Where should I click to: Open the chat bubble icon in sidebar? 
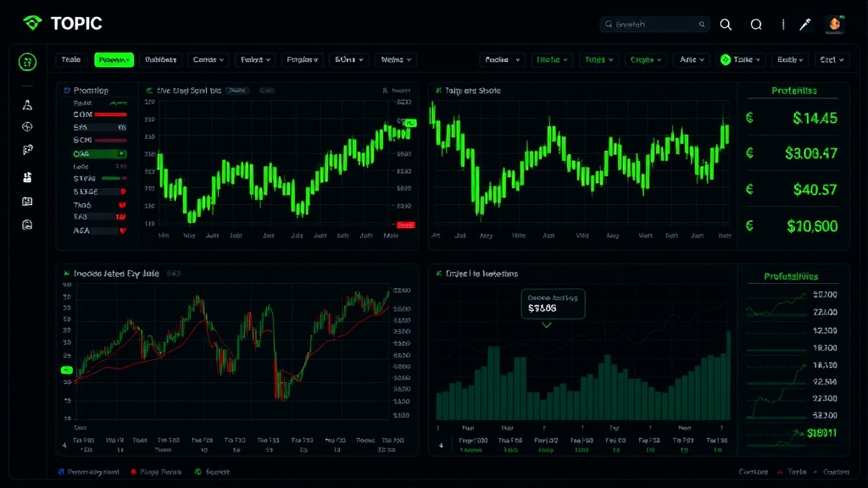coord(27,150)
